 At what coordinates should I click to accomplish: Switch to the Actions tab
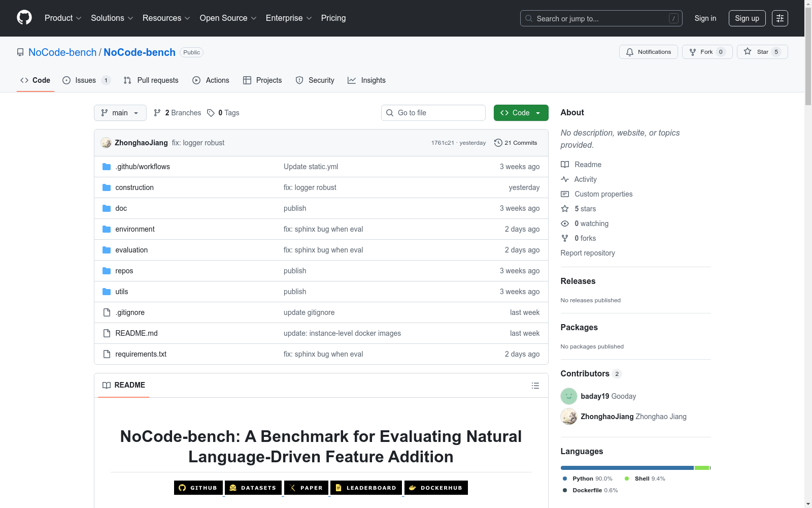pos(211,80)
